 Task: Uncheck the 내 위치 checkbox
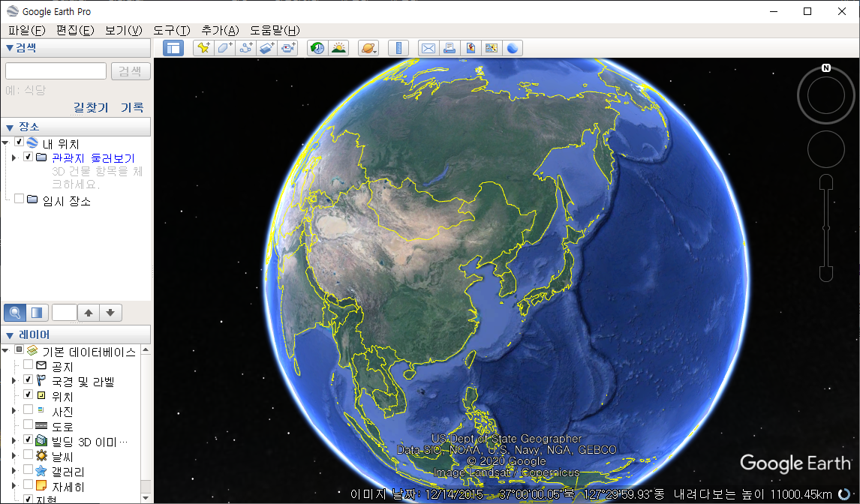point(20,142)
